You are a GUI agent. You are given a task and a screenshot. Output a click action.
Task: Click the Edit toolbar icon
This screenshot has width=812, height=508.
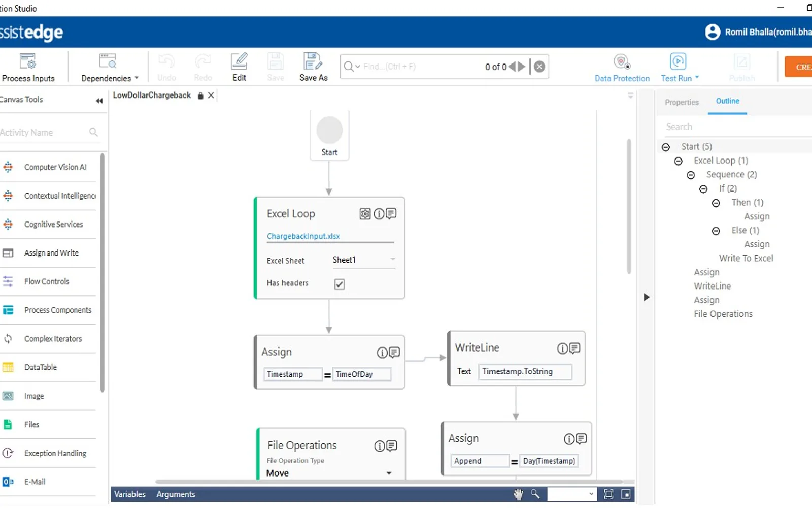239,68
